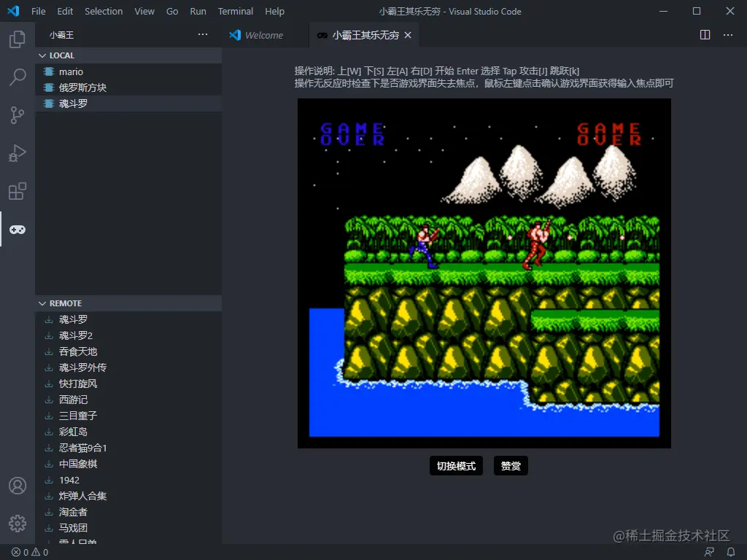The image size is (747, 560).
Task: Open the Run and Debug view icon
Action: click(x=18, y=153)
